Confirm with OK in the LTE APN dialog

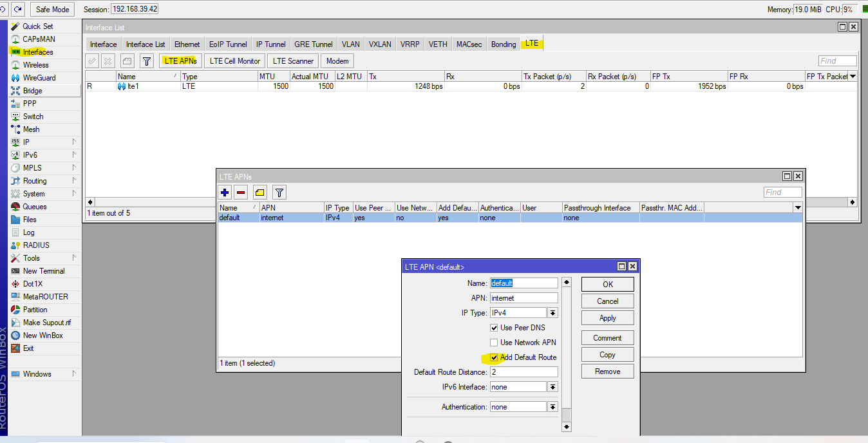[608, 285]
